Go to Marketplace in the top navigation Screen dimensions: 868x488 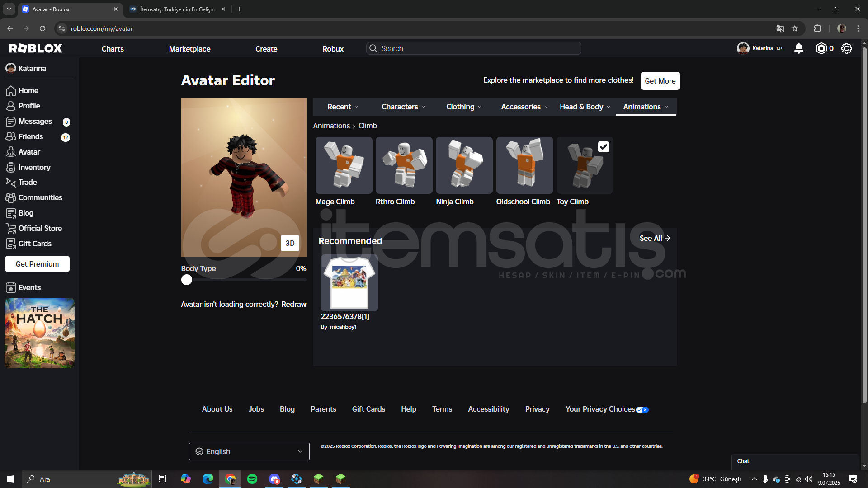[x=189, y=49]
